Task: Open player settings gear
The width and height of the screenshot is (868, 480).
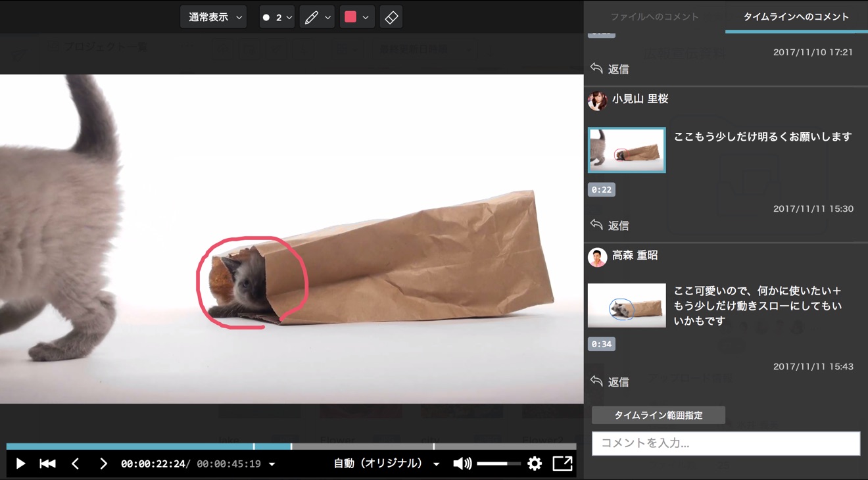Action: pyautogui.click(x=535, y=464)
